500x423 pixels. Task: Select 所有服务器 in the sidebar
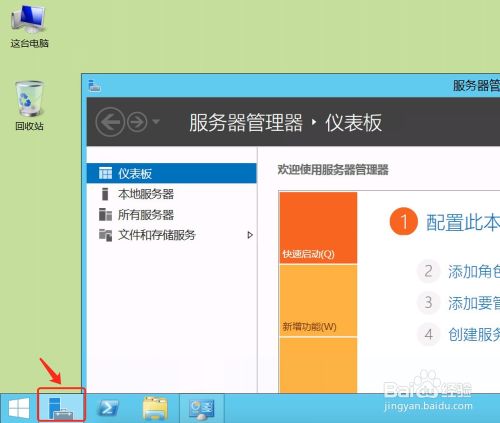171,214
